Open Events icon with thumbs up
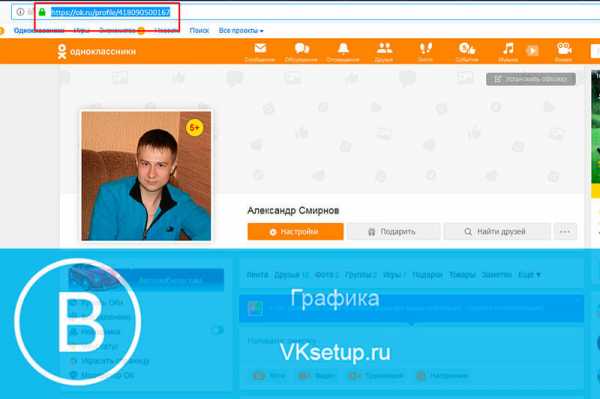Screen dimensions: 600x399 tap(467, 49)
